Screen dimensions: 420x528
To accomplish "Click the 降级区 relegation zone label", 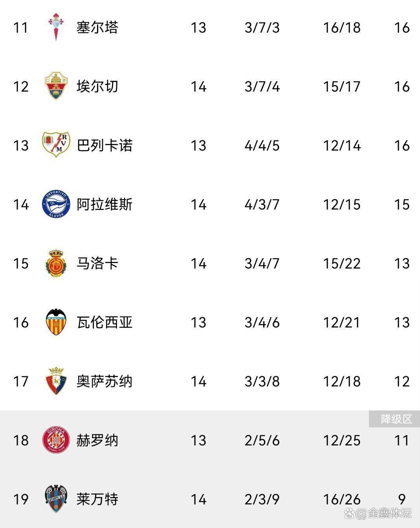I will pyautogui.click(x=396, y=419).
